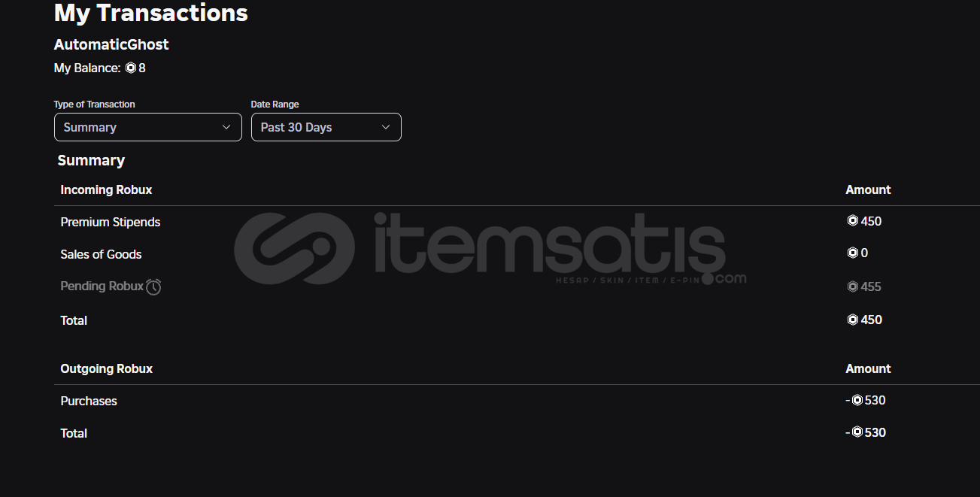The height and width of the screenshot is (497, 980).
Task: Click the greyed Robux icon beside 455
Action: pos(853,286)
